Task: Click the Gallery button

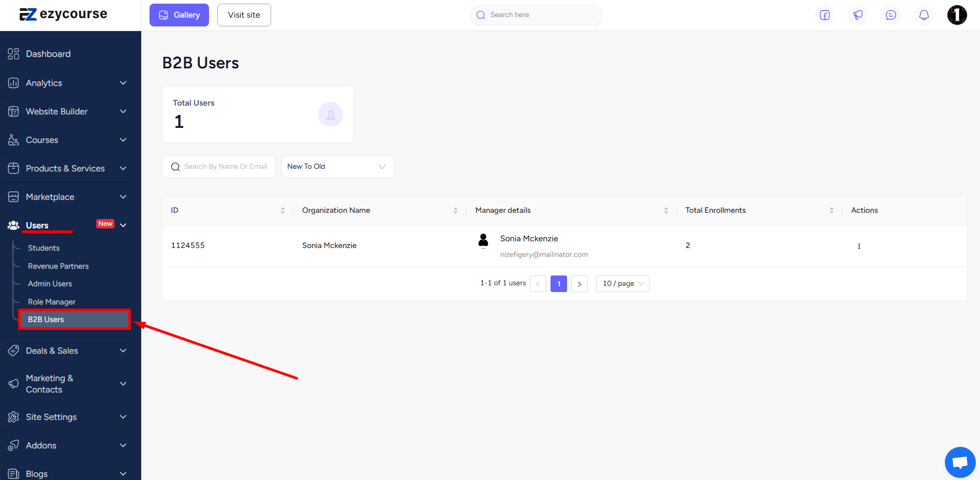Action: click(x=179, y=15)
